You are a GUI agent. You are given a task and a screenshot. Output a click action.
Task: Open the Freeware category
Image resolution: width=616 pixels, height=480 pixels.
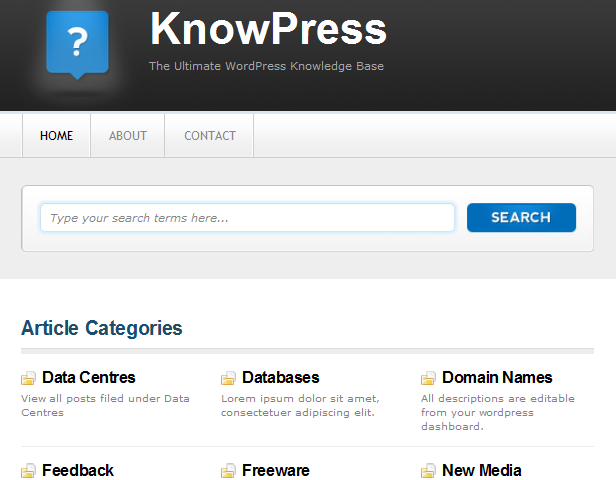click(276, 470)
